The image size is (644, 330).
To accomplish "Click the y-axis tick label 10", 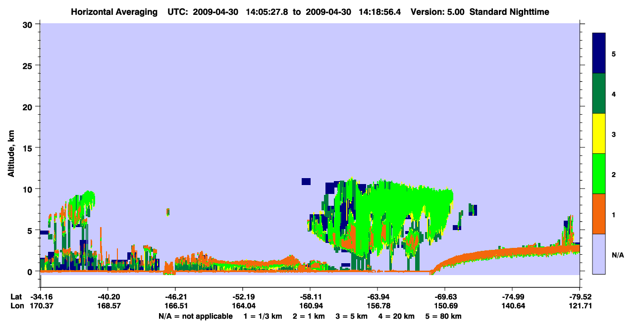I will point(28,189).
